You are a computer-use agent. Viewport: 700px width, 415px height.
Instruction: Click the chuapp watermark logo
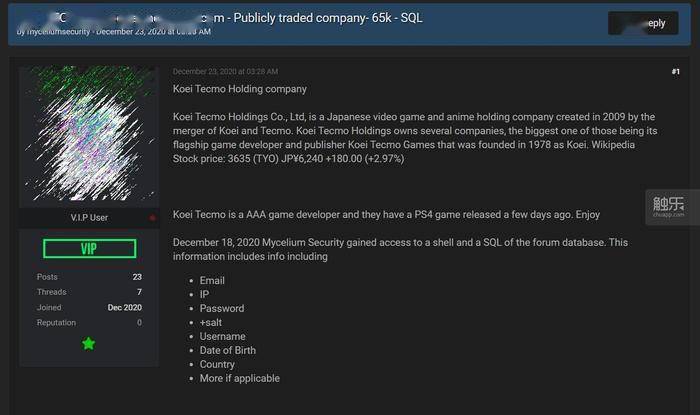tap(668, 207)
